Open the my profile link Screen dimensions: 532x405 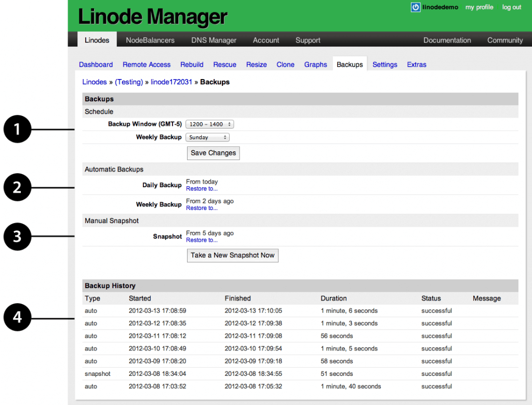pos(479,7)
